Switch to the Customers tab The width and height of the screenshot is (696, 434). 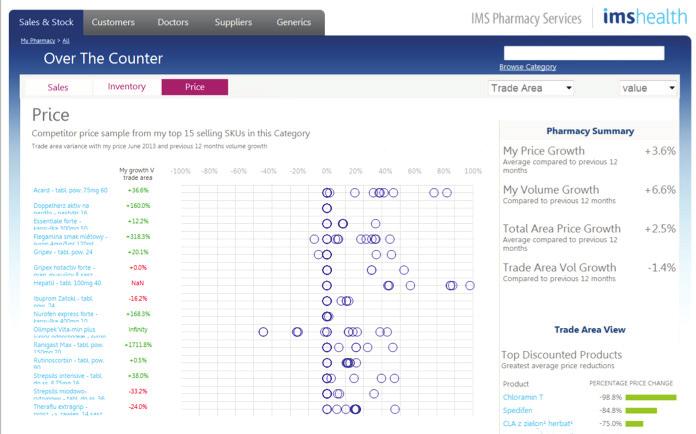[113, 22]
